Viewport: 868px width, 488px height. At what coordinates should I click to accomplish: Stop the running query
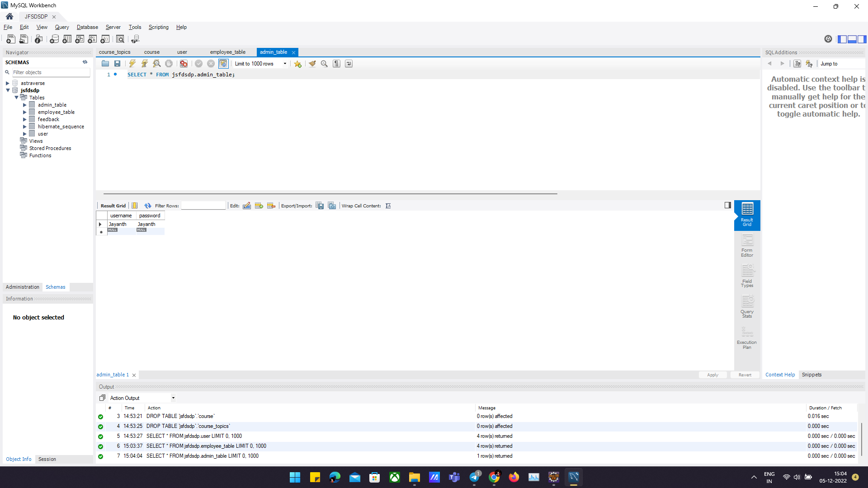pyautogui.click(x=168, y=64)
